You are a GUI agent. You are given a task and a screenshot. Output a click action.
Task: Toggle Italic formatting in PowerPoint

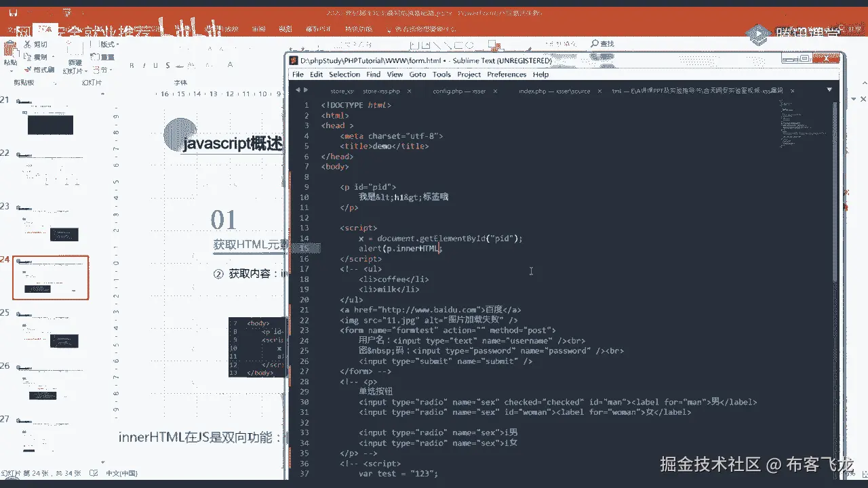coord(144,66)
